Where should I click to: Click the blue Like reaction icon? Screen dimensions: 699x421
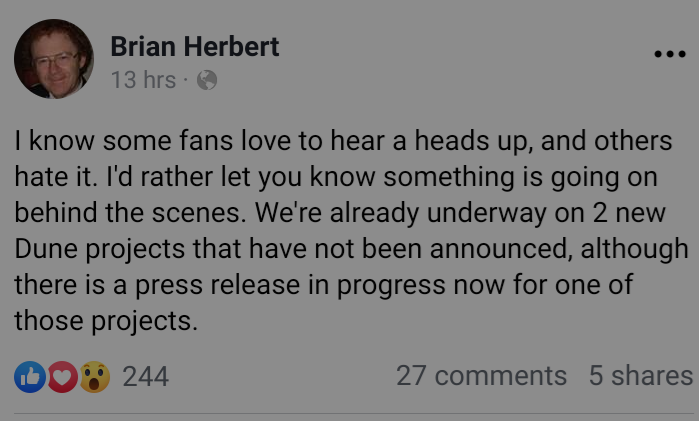(30, 376)
